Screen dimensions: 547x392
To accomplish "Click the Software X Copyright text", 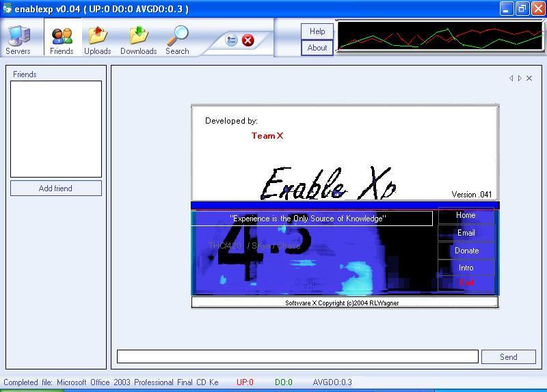I will click(342, 303).
